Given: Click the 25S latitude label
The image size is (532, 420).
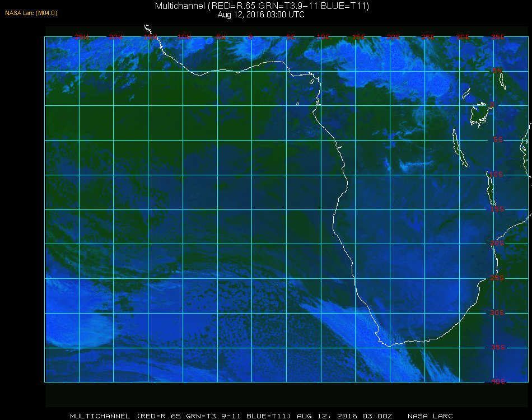Looking at the screenshot, I should pos(497,278).
